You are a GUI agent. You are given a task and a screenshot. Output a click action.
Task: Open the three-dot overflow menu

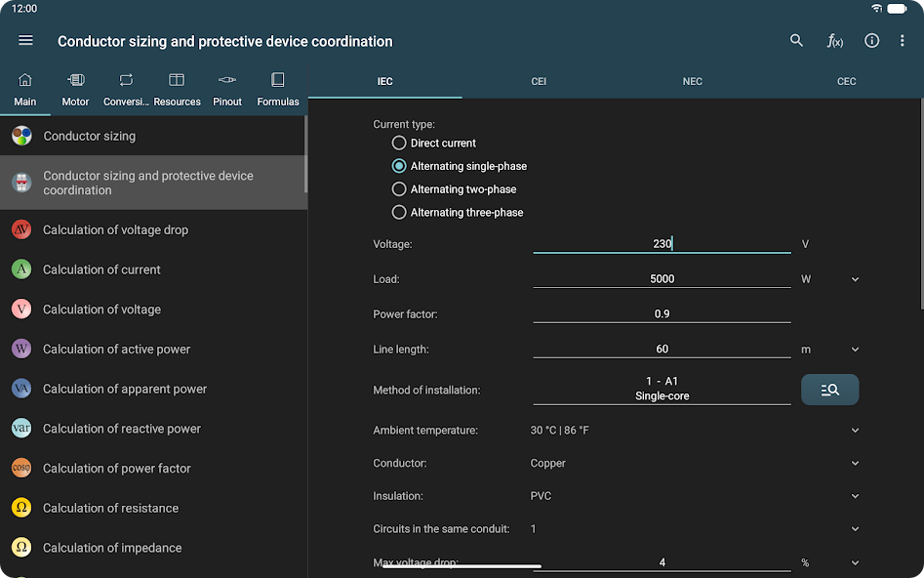pos(902,40)
